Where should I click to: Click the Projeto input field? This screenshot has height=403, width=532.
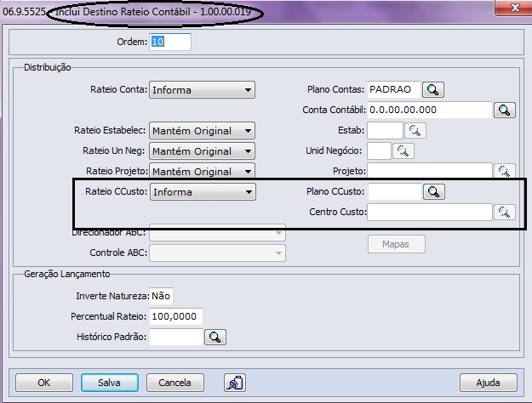point(430,171)
